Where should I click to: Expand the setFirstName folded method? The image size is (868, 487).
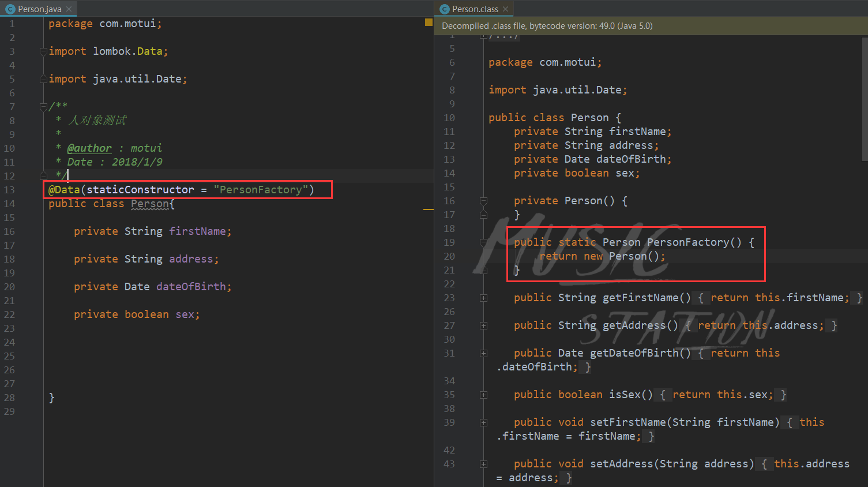point(483,423)
